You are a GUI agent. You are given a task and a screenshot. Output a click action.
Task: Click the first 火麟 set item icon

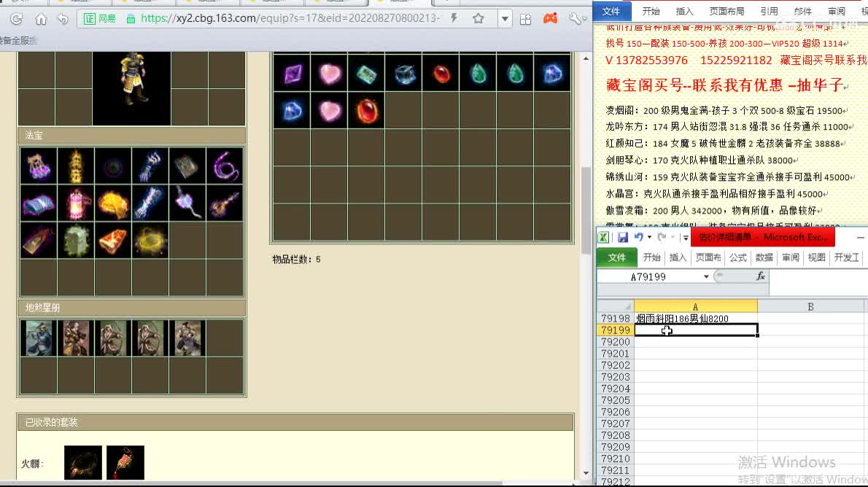83,463
